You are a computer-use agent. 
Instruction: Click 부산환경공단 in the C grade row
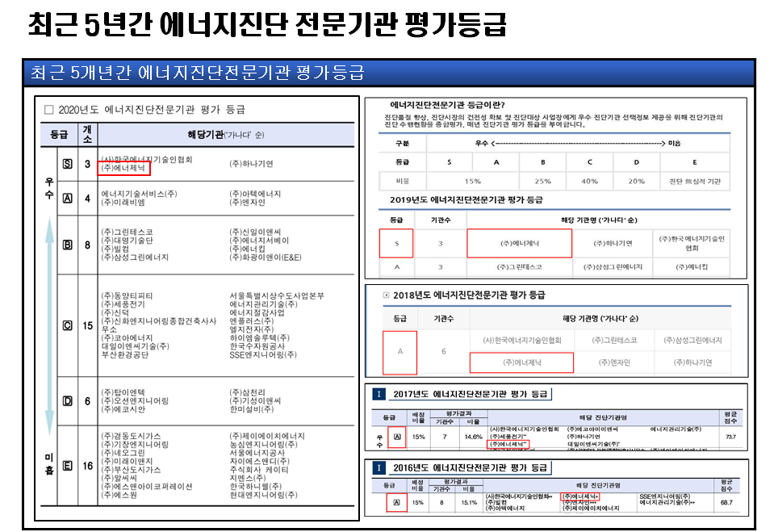click(125, 355)
